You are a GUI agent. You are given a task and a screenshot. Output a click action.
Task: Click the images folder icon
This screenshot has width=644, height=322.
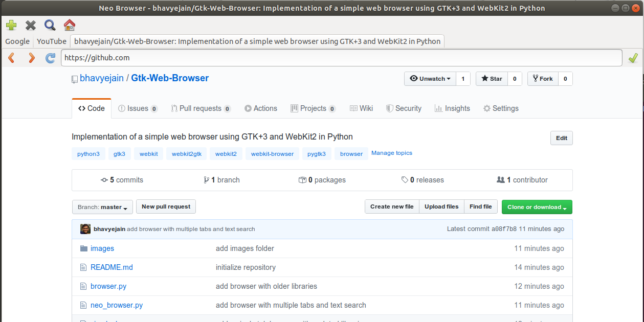pos(84,248)
